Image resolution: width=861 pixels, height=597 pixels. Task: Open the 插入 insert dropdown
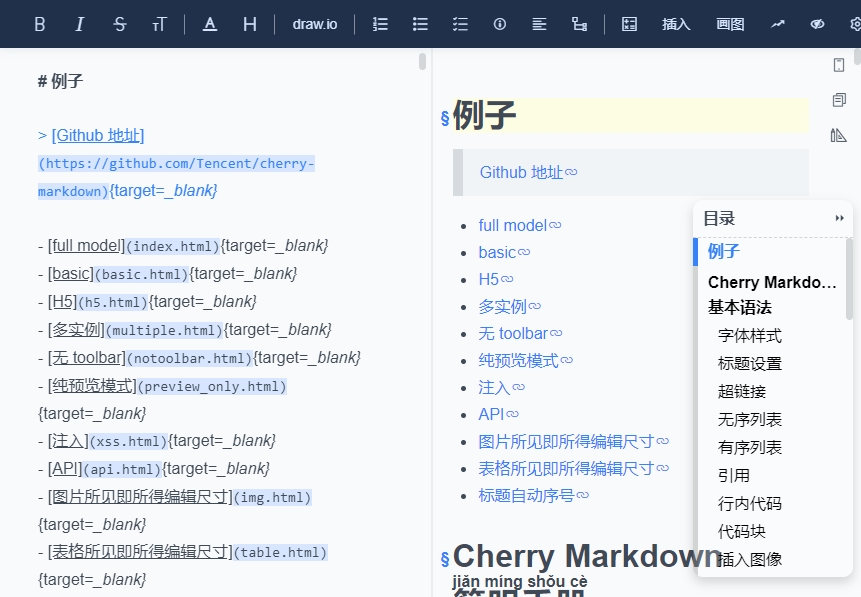tap(676, 24)
